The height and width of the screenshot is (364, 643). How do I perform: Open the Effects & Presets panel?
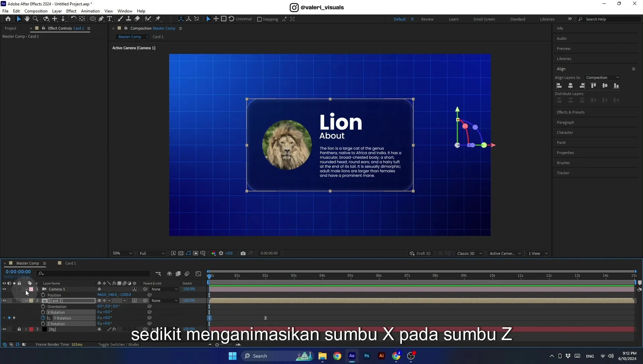coord(571,112)
